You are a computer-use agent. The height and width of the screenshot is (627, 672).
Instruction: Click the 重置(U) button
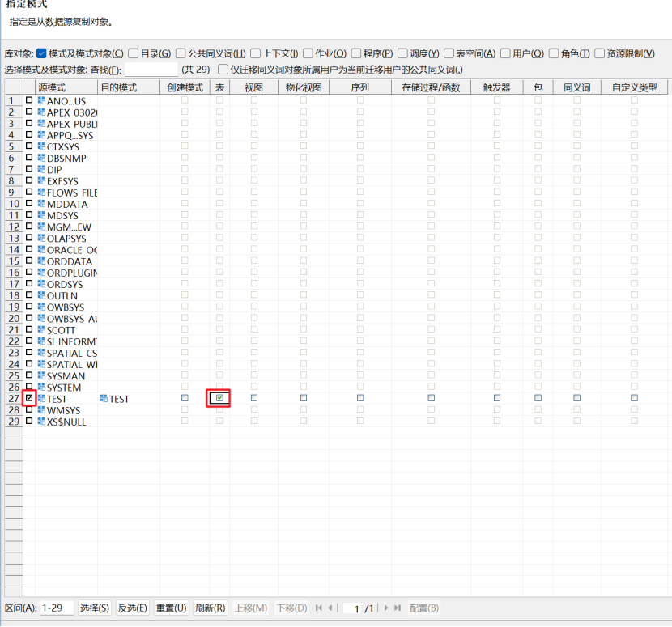tap(171, 608)
